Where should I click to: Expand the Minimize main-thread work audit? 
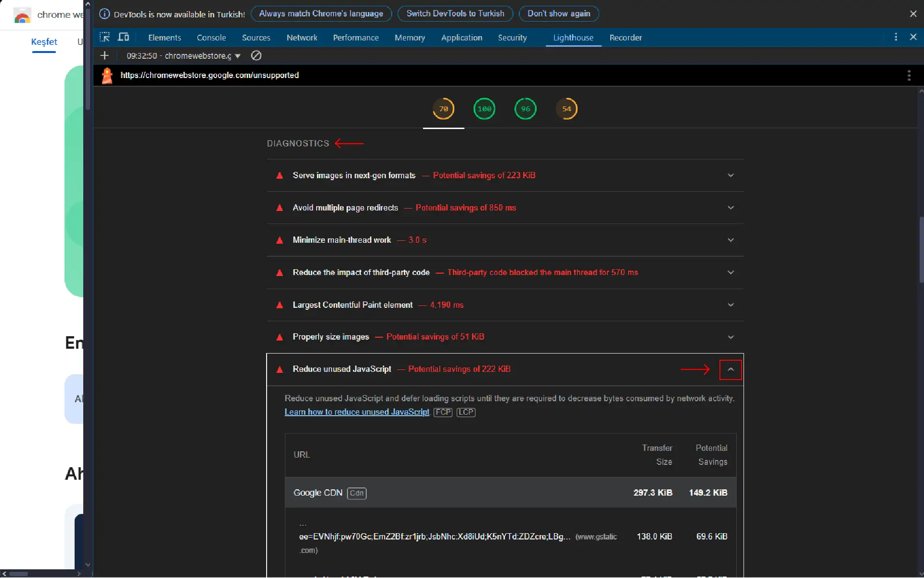(731, 240)
